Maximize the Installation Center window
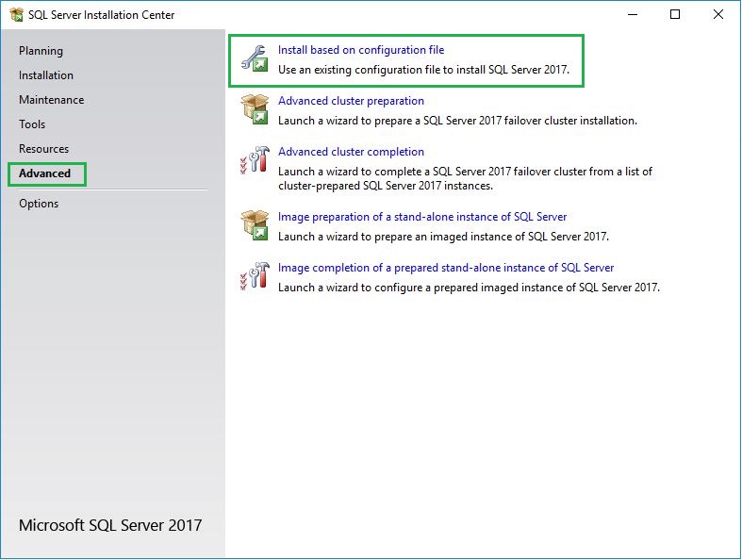Image resolution: width=742 pixels, height=560 pixels. [675, 15]
